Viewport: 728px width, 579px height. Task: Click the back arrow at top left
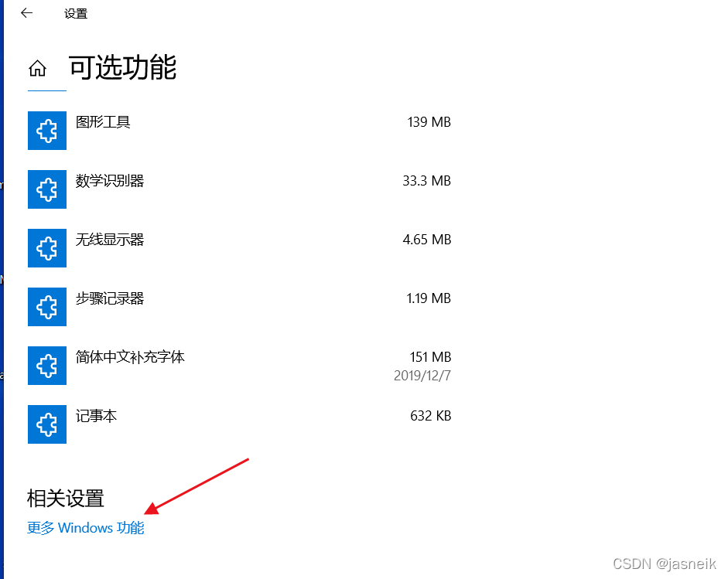[25, 13]
